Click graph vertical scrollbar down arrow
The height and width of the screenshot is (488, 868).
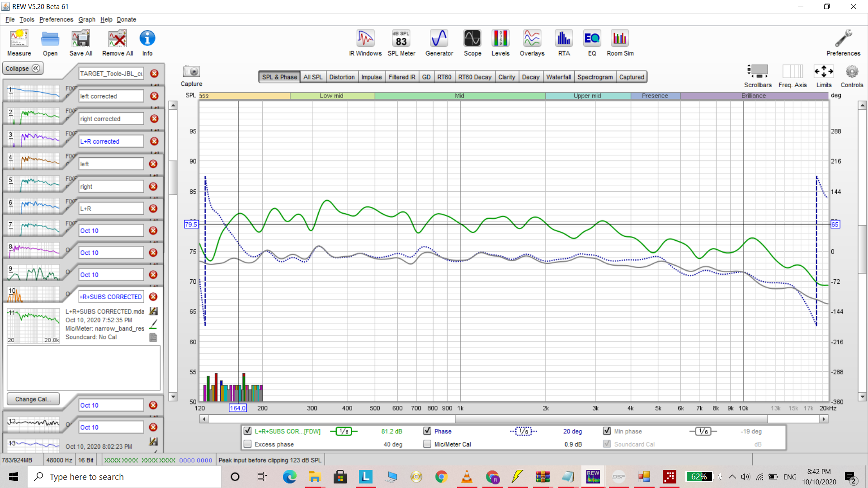click(862, 397)
